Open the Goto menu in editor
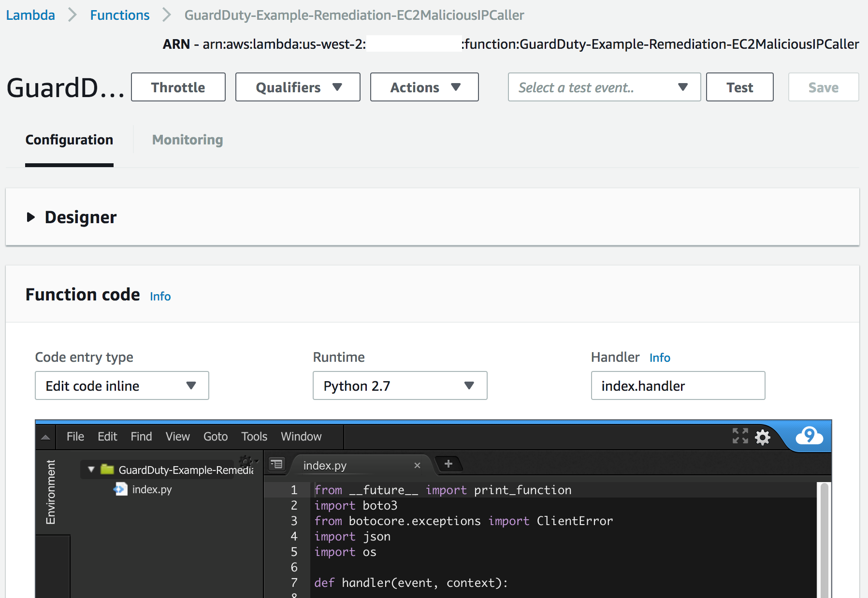This screenshot has height=598, width=868. click(x=216, y=437)
